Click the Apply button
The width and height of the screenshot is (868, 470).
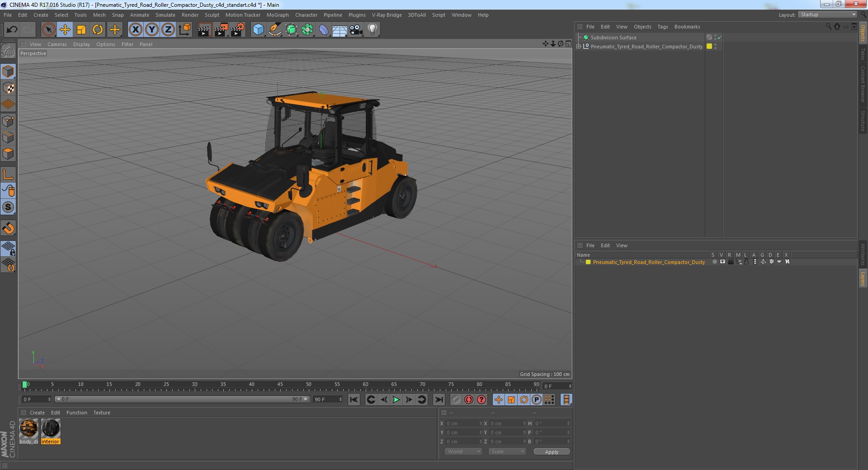point(552,451)
